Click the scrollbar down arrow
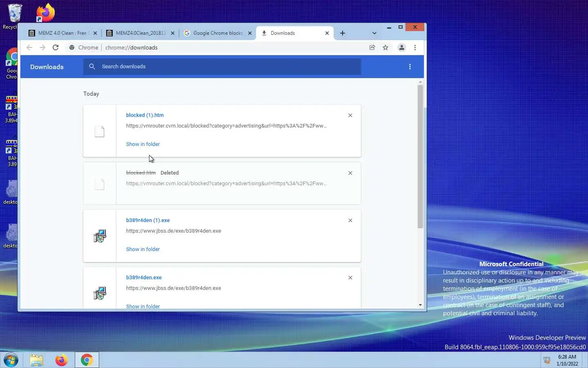 click(420, 305)
